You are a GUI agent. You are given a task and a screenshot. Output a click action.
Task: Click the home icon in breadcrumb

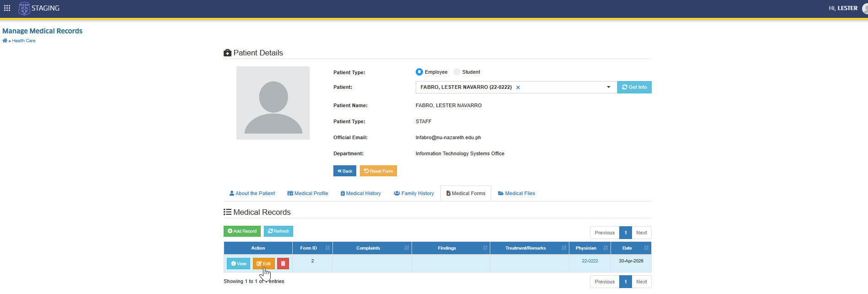coord(5,41)
